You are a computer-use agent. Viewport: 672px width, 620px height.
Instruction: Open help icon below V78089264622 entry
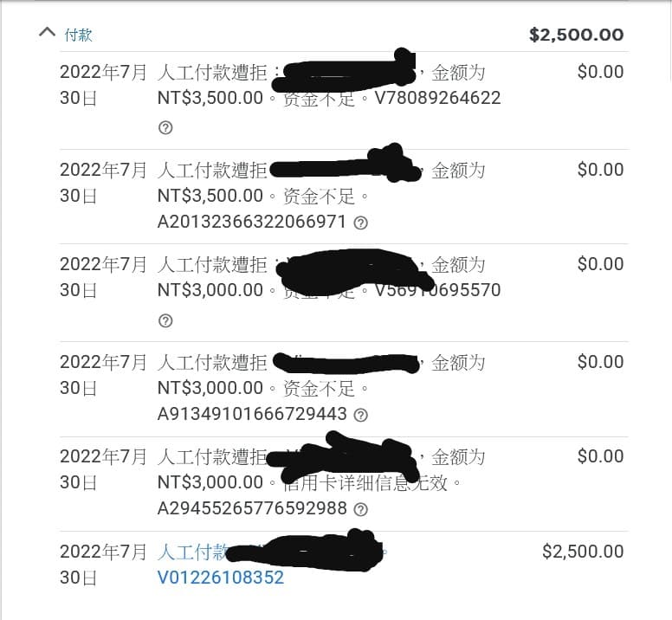(165, 127)
